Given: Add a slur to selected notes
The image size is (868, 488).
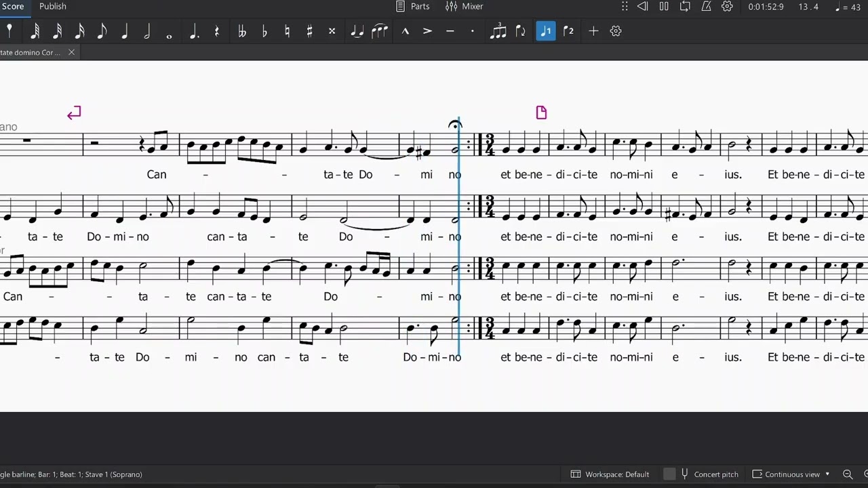Looking at the screenshot, I should [380, 30].
